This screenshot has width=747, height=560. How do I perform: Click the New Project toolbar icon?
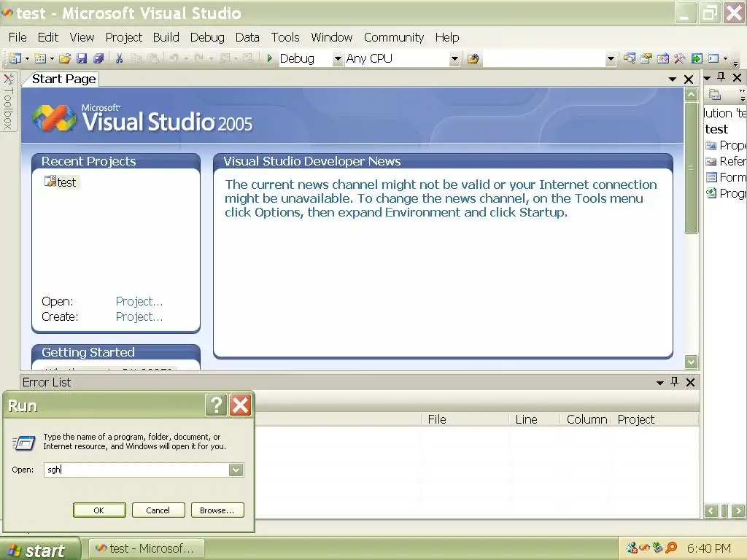tap(15, 58)
